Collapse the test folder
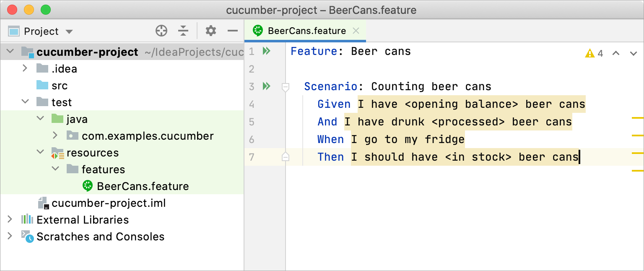 point(25,102)
